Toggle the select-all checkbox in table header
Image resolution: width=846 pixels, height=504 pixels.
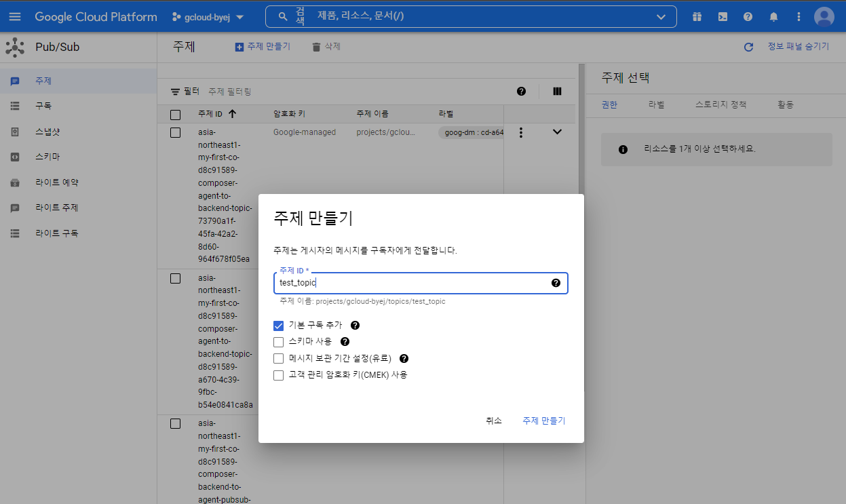click(x=175, y=115)
